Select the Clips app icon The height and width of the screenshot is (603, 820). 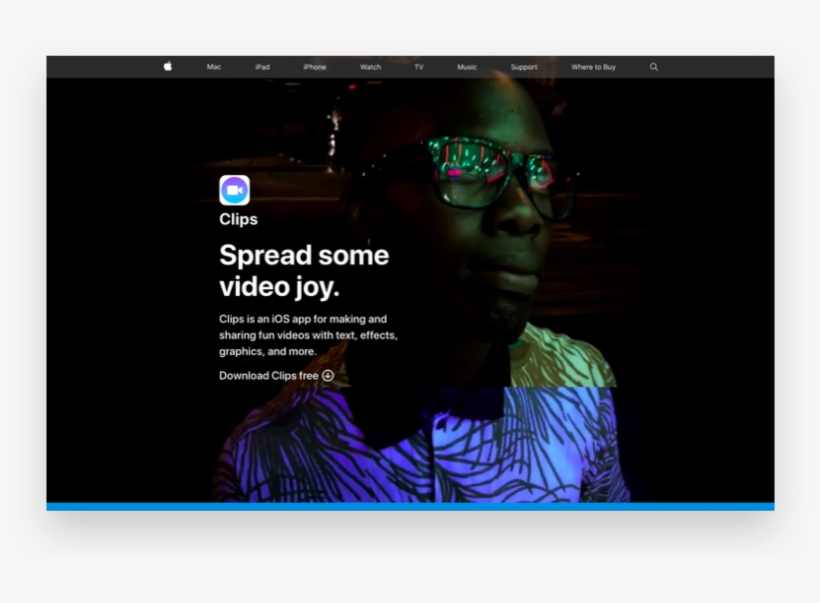[234, 190]
